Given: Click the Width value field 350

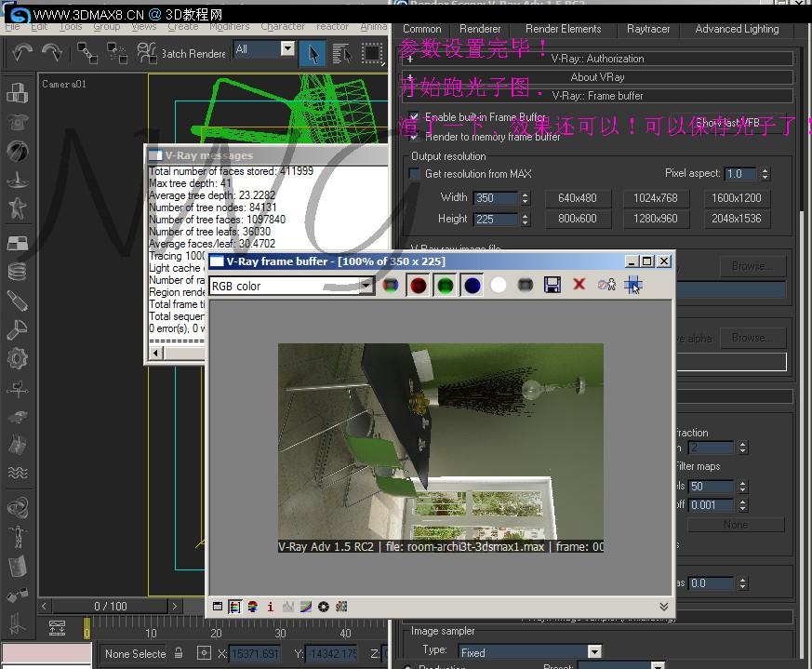Looking at the screenshot, I should tap(496, 198).
